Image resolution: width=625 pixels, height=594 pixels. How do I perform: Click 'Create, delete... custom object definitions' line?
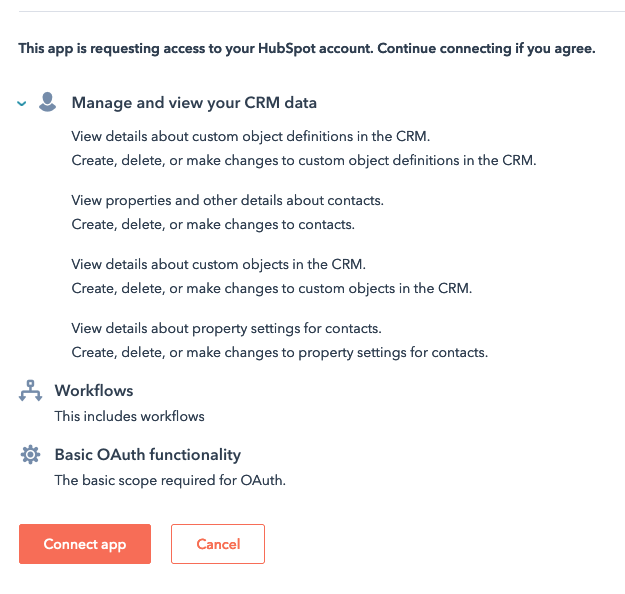tap(304, 160)
